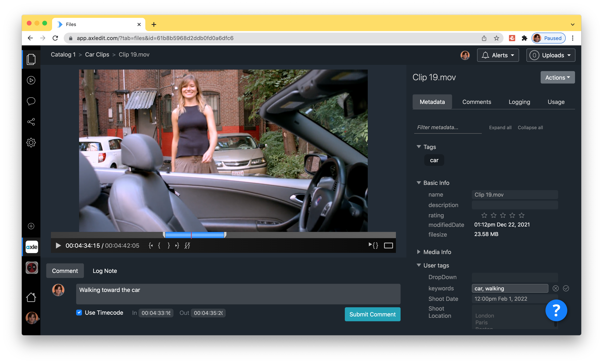Open the settings gear in the sidebar
This screenshot has width=603, height=364.
coord(31,143)
